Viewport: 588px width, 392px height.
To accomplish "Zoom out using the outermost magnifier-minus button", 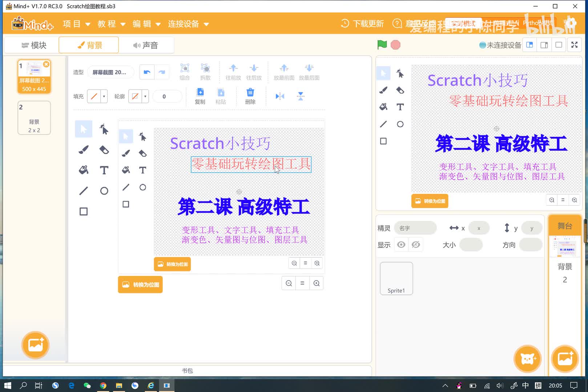I will coord(289,283).
